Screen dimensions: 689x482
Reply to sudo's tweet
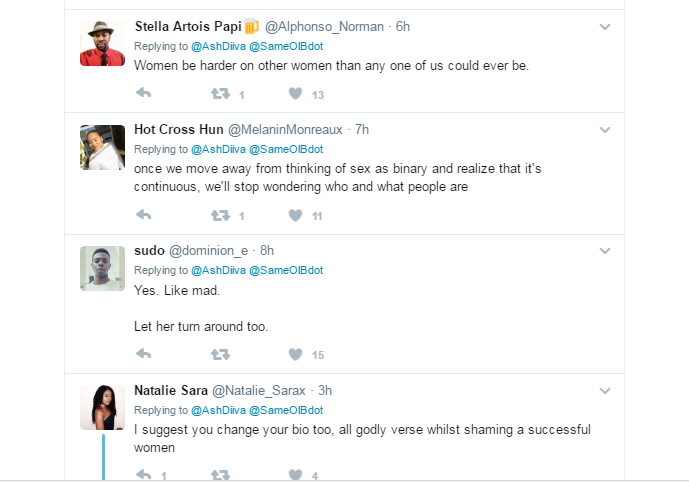coord(143,354)
